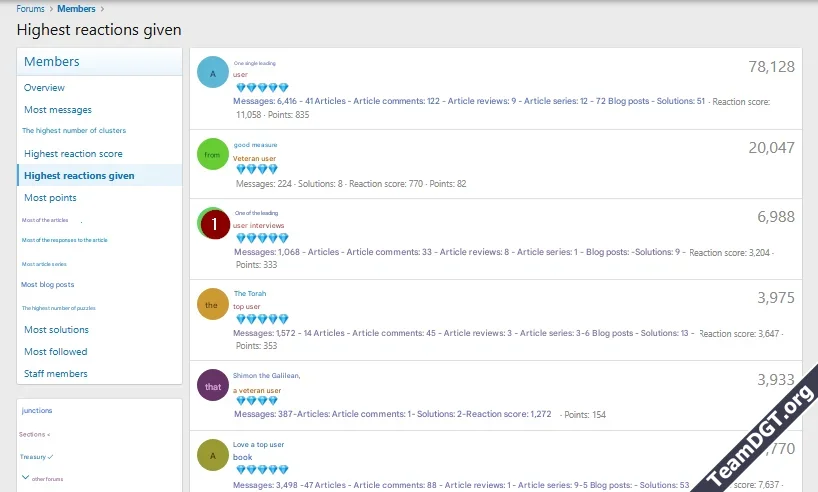Click 'Forums' breadcrumb link
The width and height of the screenshot is (818, 492).
(30, 9)
